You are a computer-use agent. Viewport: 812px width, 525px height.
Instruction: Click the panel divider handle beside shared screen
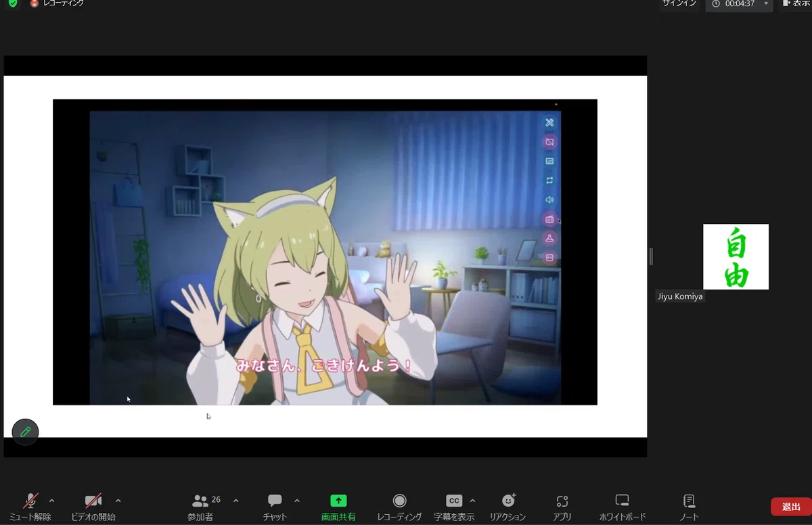pos(651,256)
